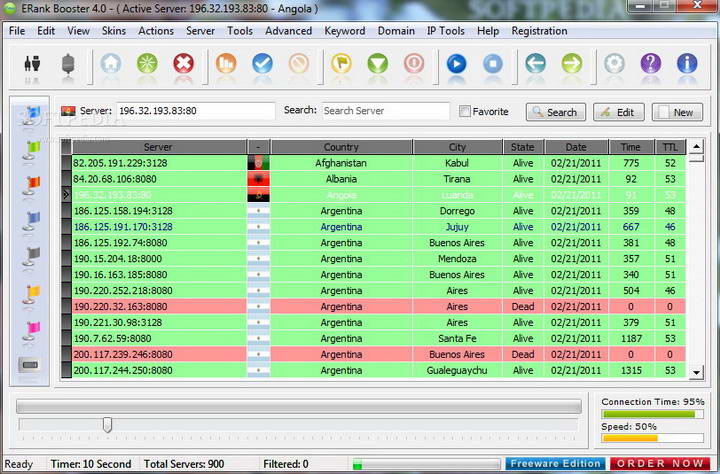This screenshot has height=474, width=720.
Task: Select the orange-red flag in left sidebar
Action: [31, 186]
